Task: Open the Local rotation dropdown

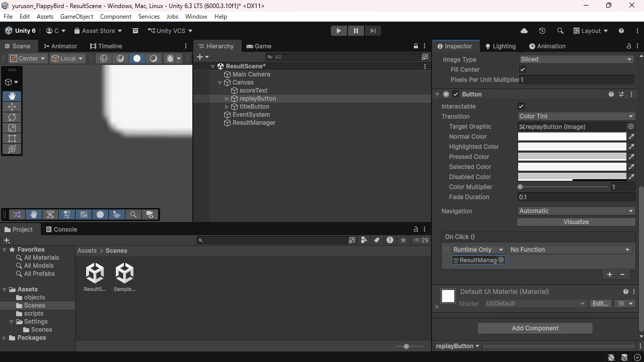Action: [67, 58]
